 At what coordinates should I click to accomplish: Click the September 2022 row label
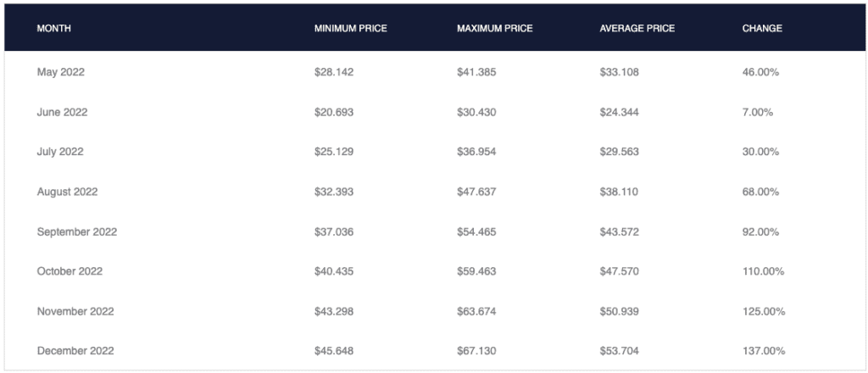pyautogui.click(x=77, y=231)
